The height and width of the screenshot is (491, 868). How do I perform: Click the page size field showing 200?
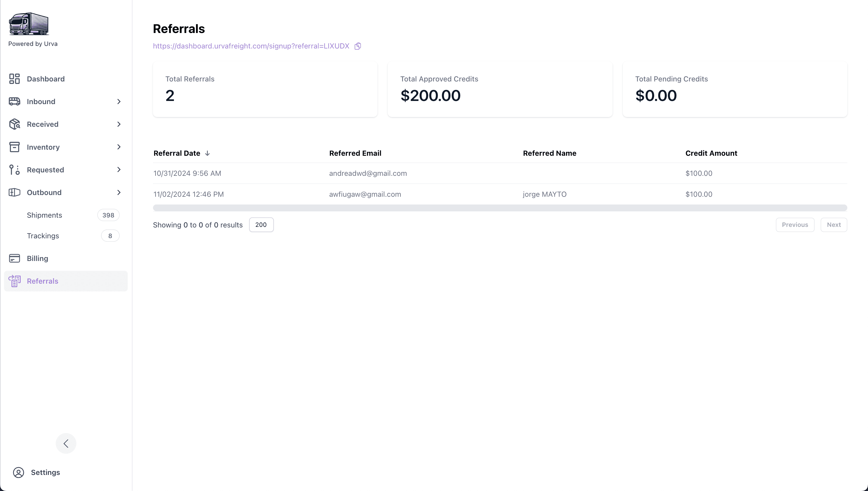point(261,225)
